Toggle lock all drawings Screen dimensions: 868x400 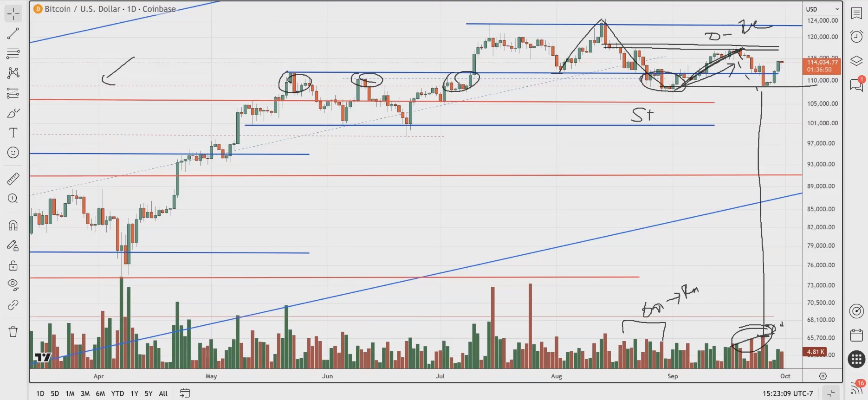click(13, 265)
